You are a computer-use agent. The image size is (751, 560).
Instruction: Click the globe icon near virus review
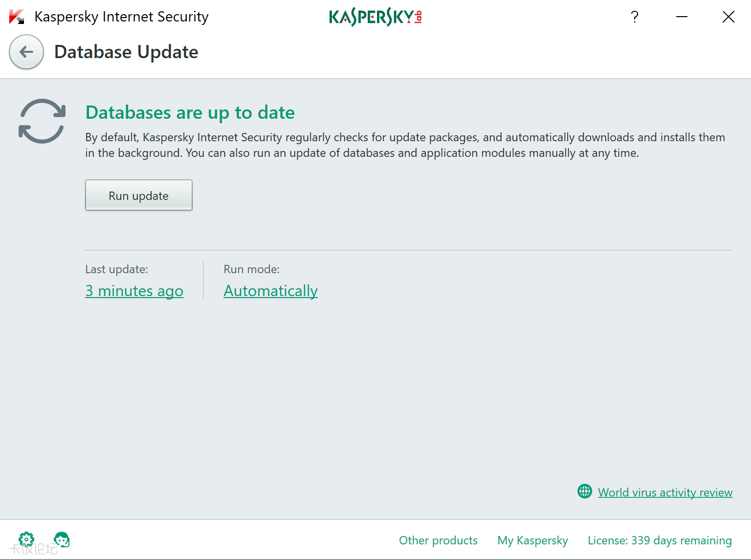tap(585, 491)
